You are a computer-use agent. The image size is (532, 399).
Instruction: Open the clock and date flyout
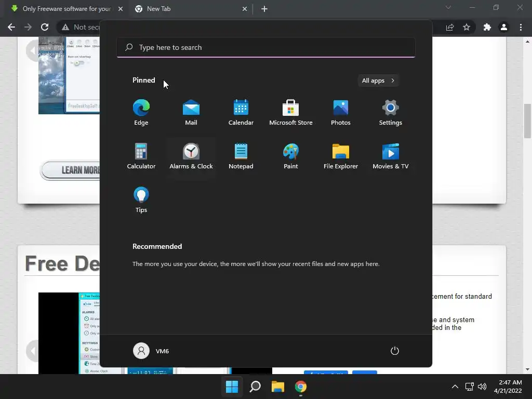(x=508, y=387)
